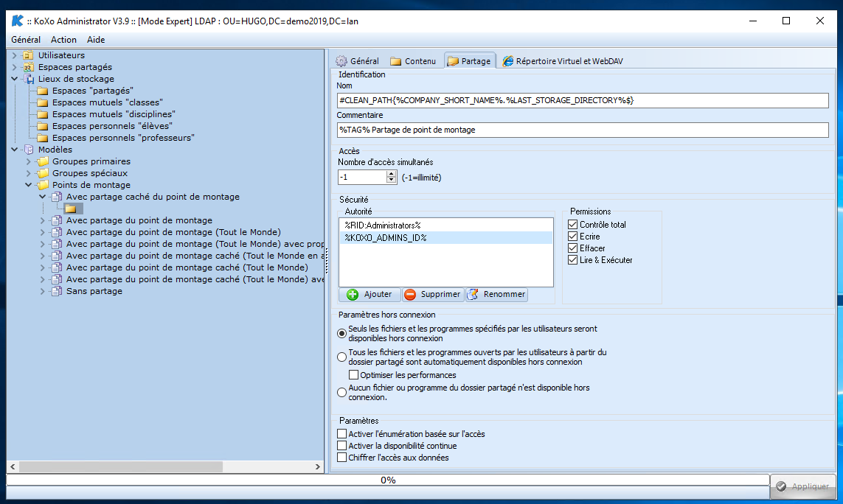
Task: Click the Supprimer button
Action: coord(433,295)
